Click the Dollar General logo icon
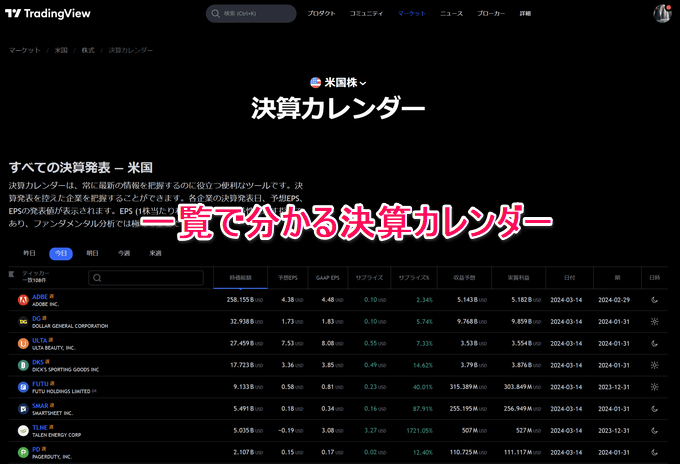 point(23,321)
